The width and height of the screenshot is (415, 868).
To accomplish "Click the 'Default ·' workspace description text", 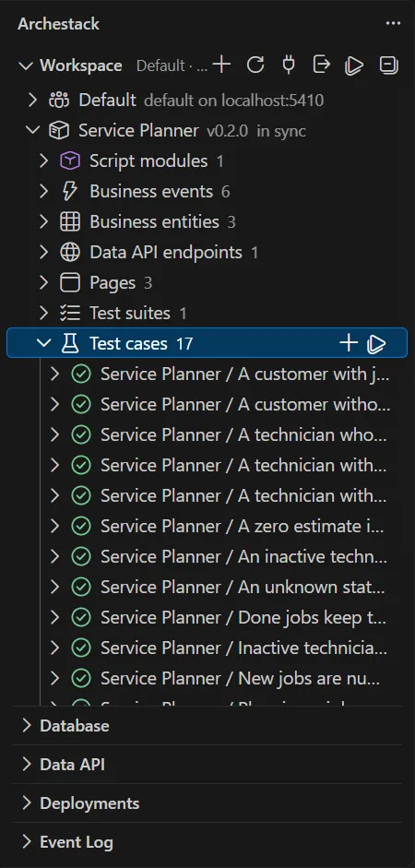I will tap(172, 65).
